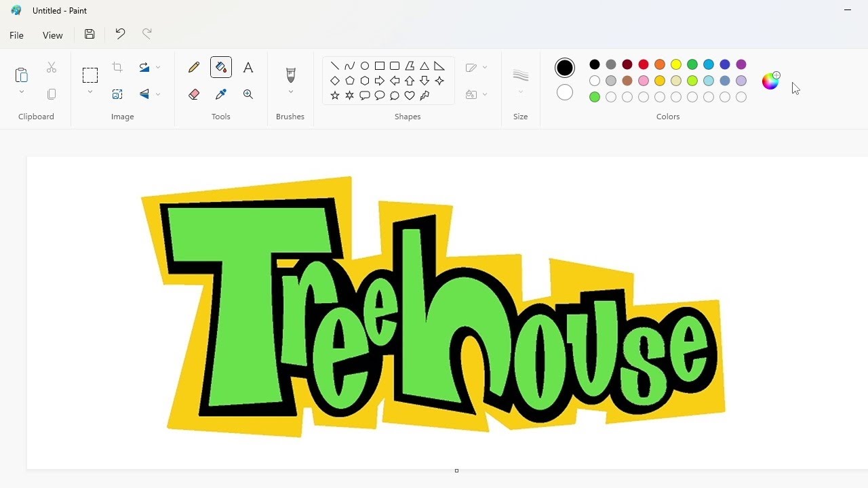The width and height of the screenshot is (868, 488).
Task: Open the View menu
Action: [53, 35]
